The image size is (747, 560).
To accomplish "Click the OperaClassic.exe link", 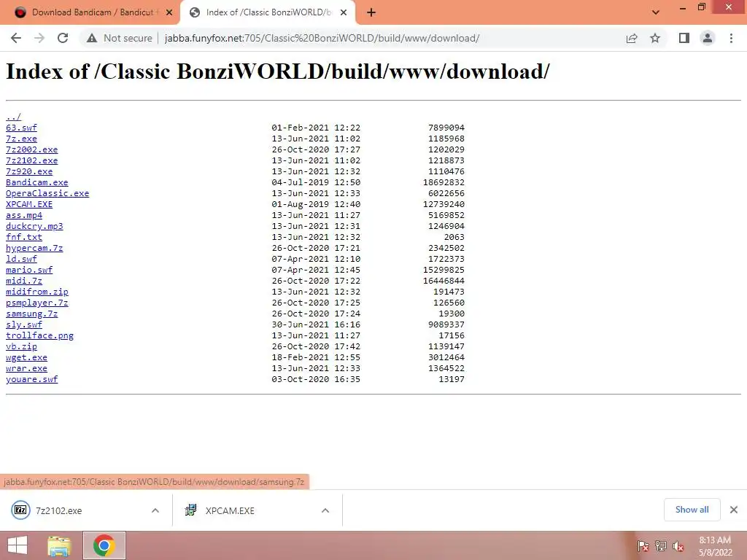I will [x=47, y=193].
